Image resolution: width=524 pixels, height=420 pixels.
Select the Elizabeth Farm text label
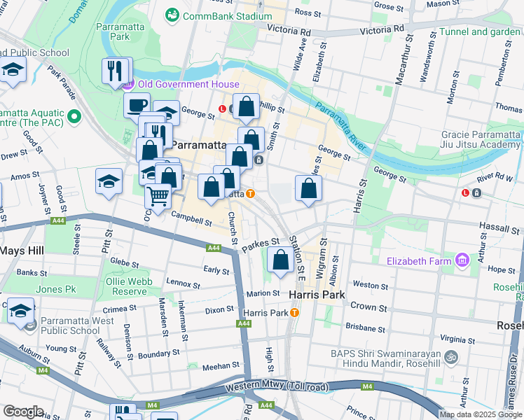(419, 261)
